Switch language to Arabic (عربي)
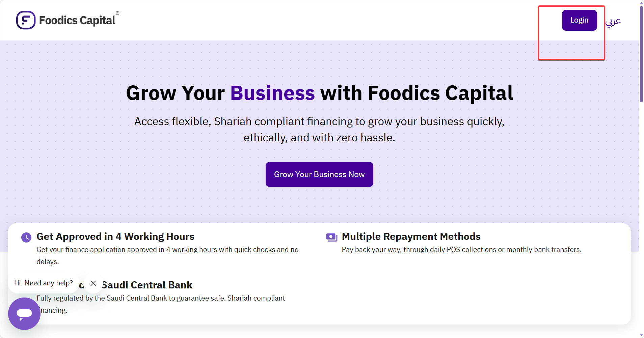 point(613,21)
